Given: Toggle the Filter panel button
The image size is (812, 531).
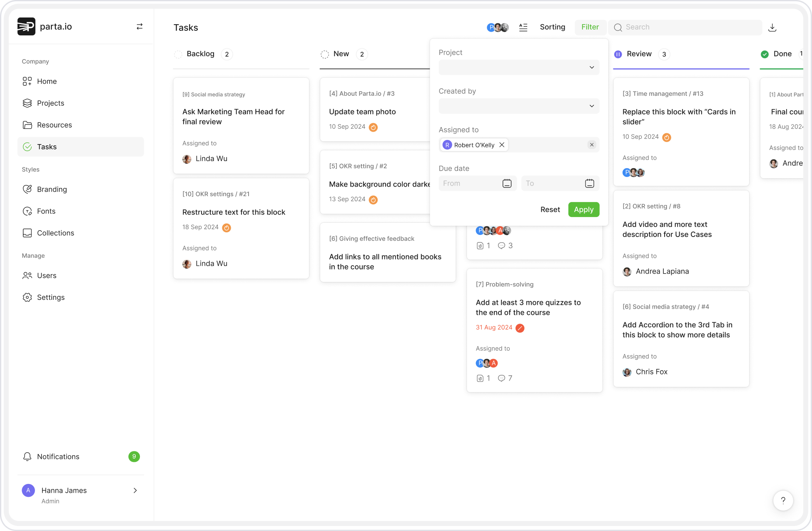Looking at the screenshot, I should (590, 27).
